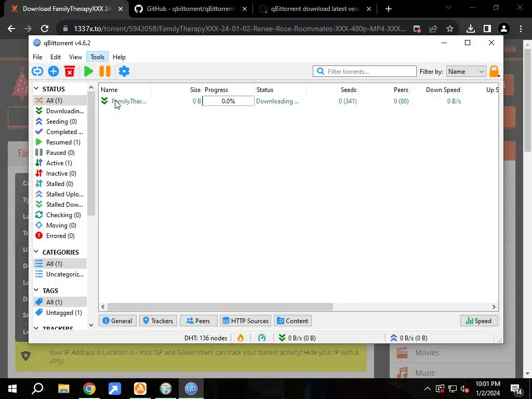
Task: Click the Add Torrent Link toolbar icon
Action: pos(37,71)
